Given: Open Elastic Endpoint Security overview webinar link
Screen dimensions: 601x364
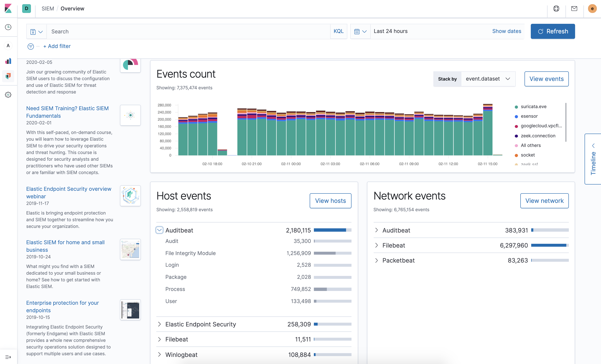Looking at the screenshot, I should click(69, 192).
